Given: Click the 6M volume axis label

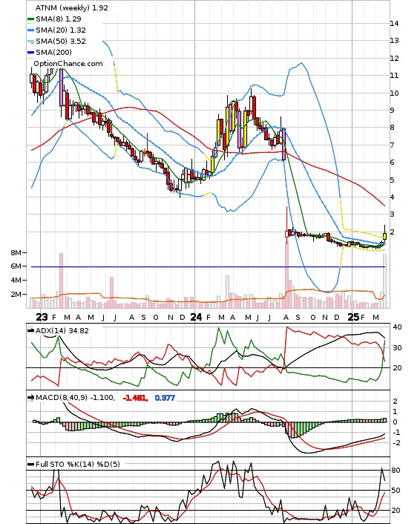Looking at the screenshot, I should point(16,266).
